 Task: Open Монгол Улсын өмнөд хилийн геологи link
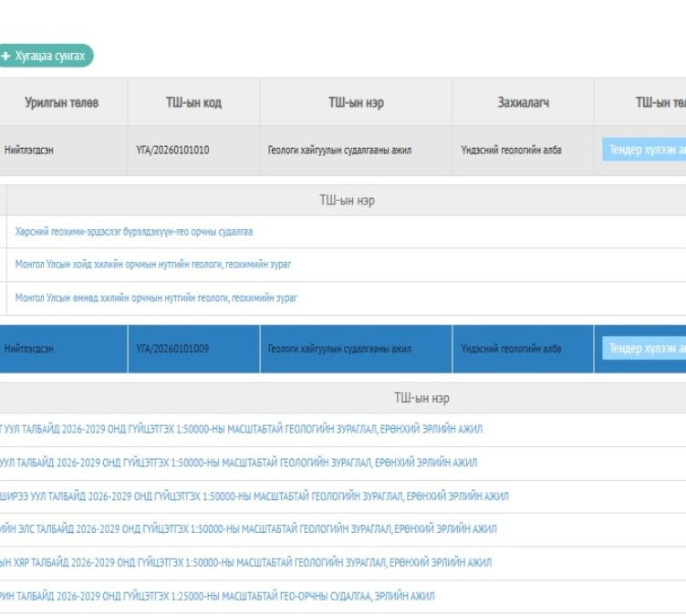tap(156, 298)
